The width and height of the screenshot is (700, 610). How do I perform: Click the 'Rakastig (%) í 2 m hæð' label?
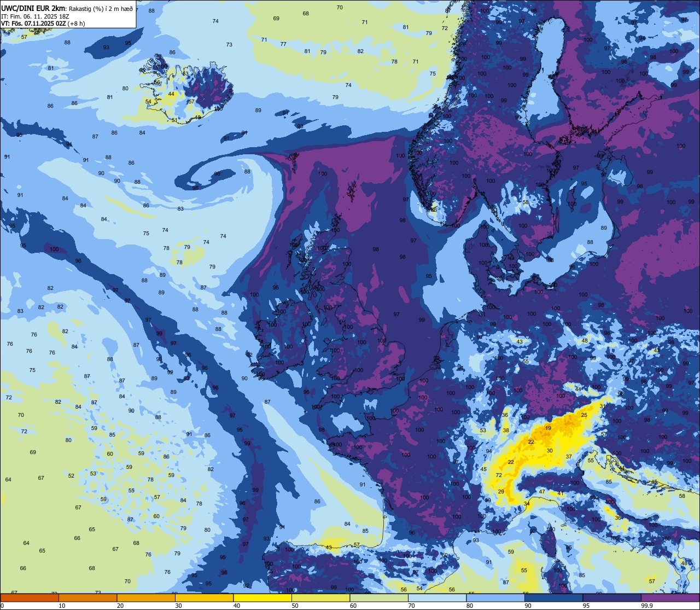coord(101,9)
